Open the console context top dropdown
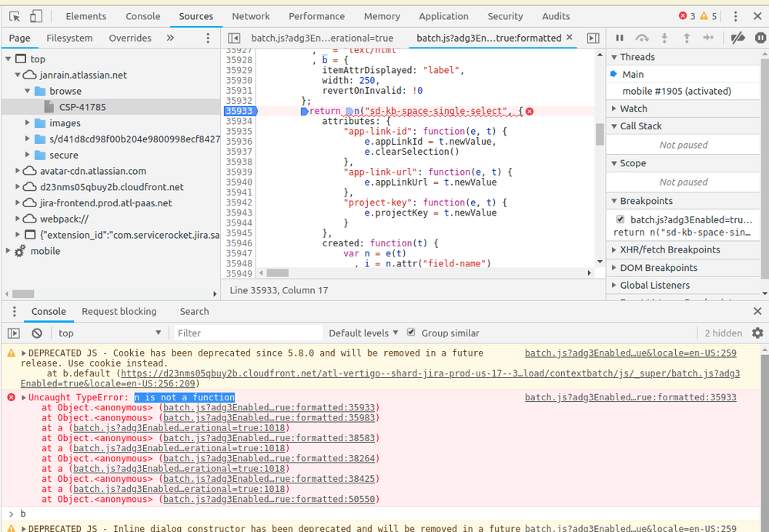 [x=110, y=333]
